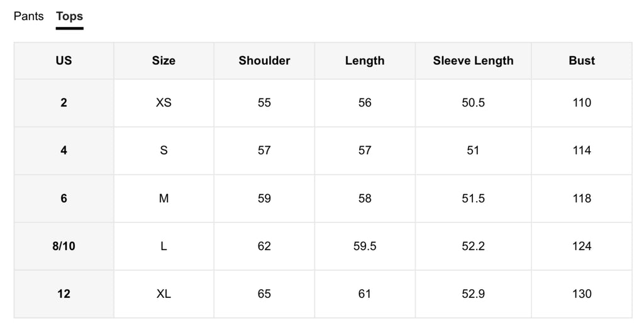Image resolution: width=644 pixels, height=325 pixels.
Task: Click the sleeve length value 50.5
Action: [473, 103]
